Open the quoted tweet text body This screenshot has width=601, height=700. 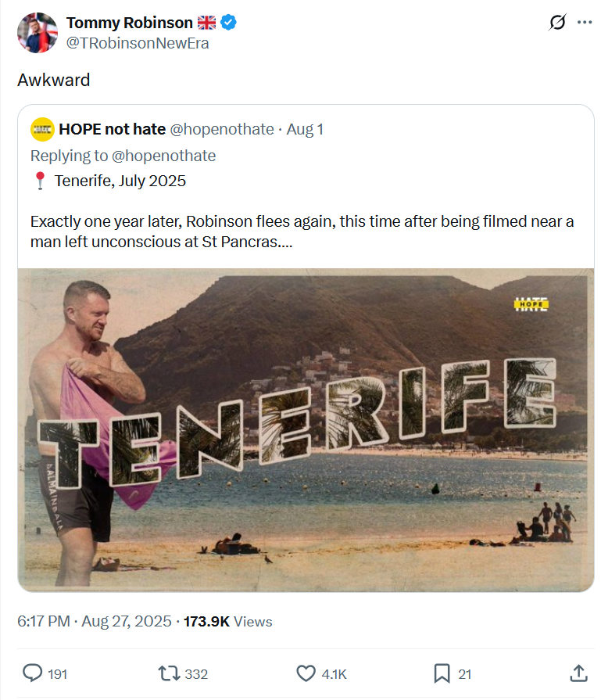pyautogui.click(x=302, y=232)
